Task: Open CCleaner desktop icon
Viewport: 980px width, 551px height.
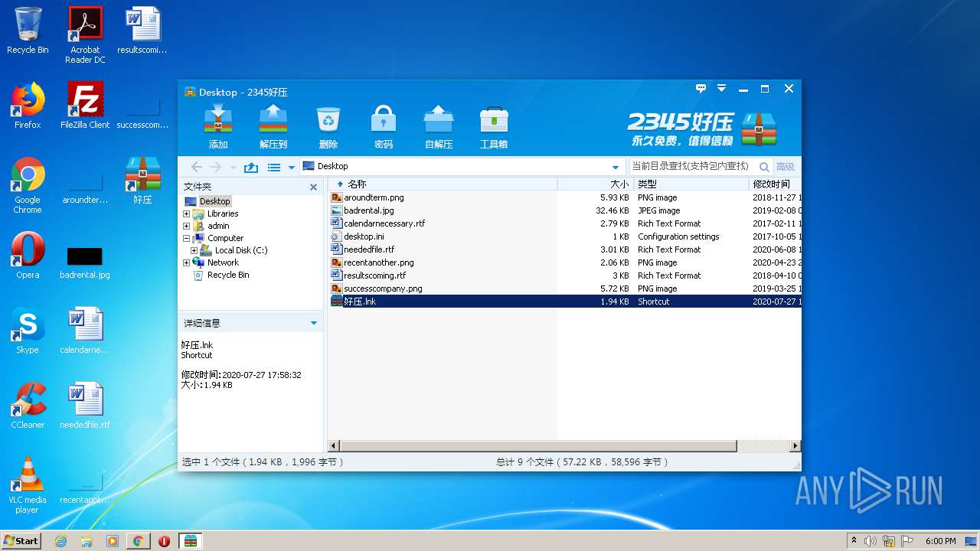Action: [28, 406]
